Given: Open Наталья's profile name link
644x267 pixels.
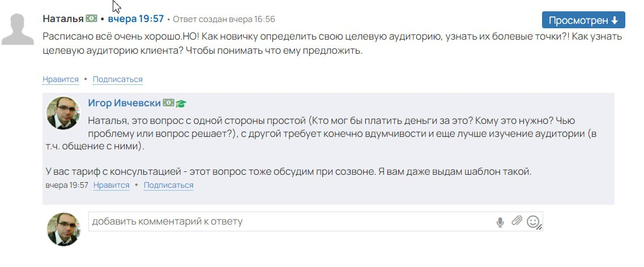Looking at the screenshot, I should tap(63, 19).
